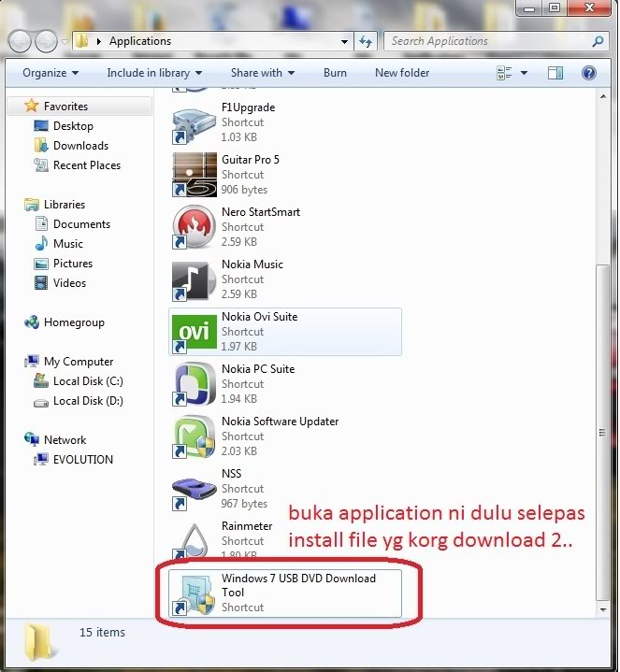620x672 pixels.
Task: Select the Nokia Ovi Suite name text
Action: point(259,317)
